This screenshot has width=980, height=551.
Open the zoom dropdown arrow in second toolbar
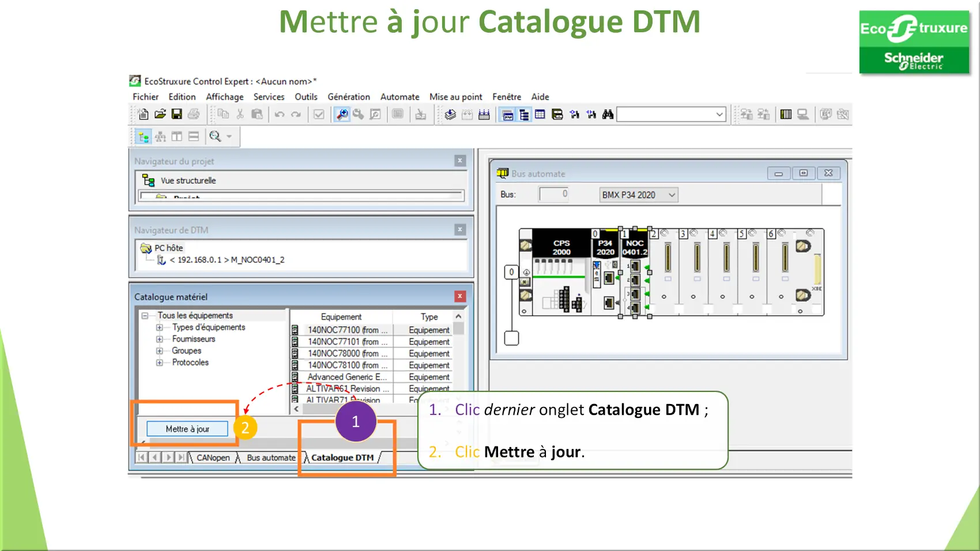point(229,137)
